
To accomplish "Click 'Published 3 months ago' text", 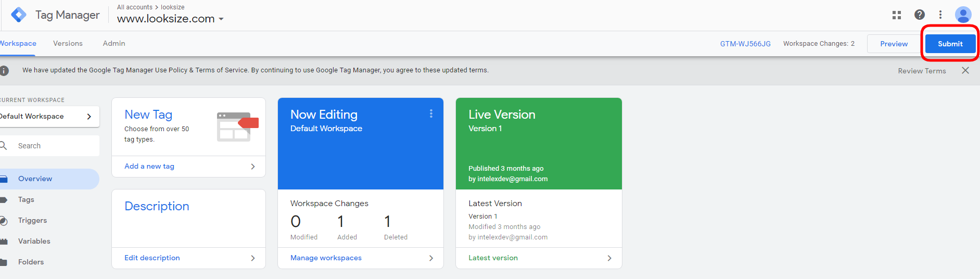I will pyautogui.click(x=506, y=169).
